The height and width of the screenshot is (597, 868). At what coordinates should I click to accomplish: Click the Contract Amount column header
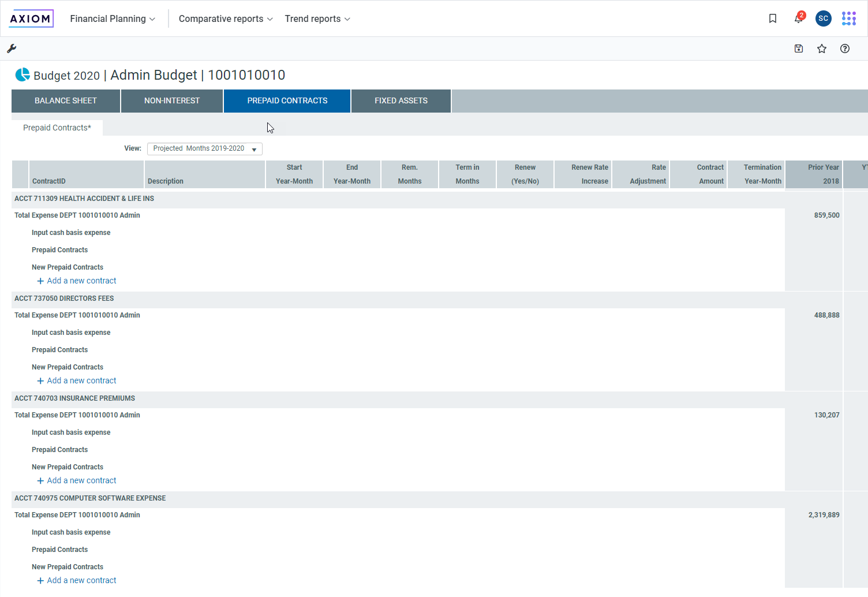698,174
